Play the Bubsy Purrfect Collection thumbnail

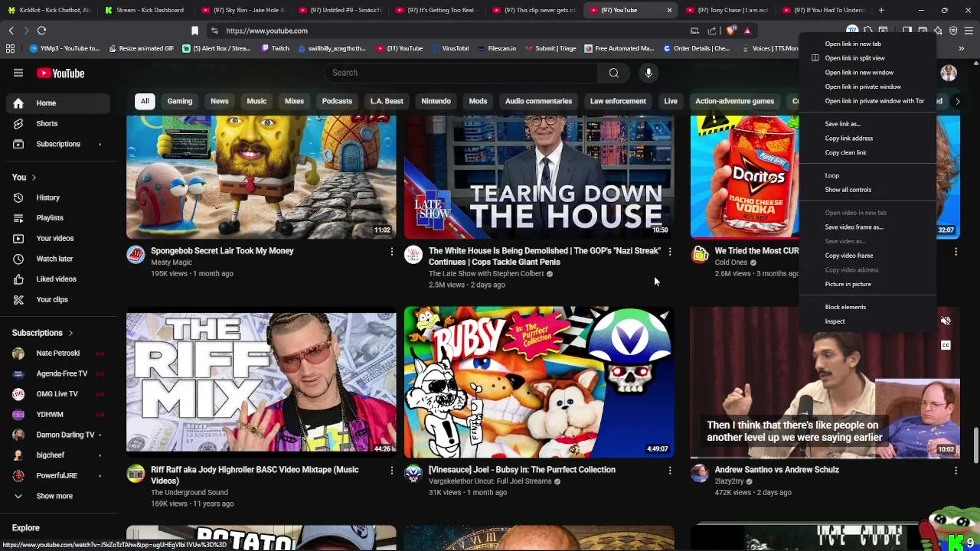pyautogui.click(x=539, y=382)
